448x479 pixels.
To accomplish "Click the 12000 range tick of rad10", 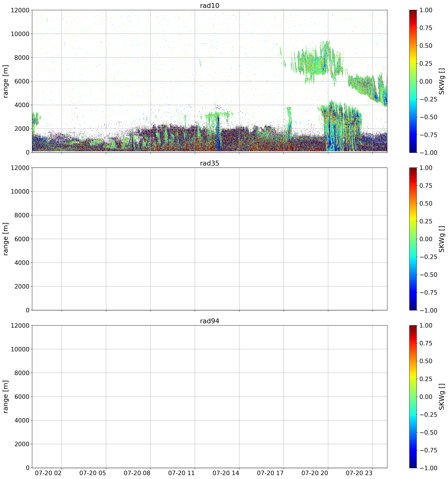I will coord(20,10).
